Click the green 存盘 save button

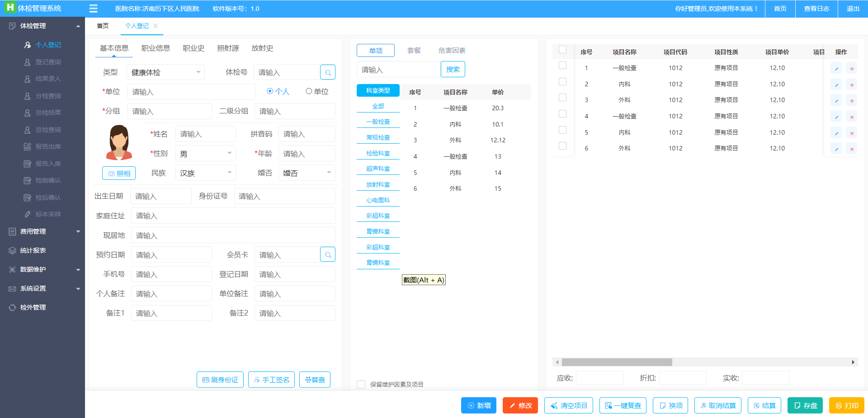tap(805, 405)
